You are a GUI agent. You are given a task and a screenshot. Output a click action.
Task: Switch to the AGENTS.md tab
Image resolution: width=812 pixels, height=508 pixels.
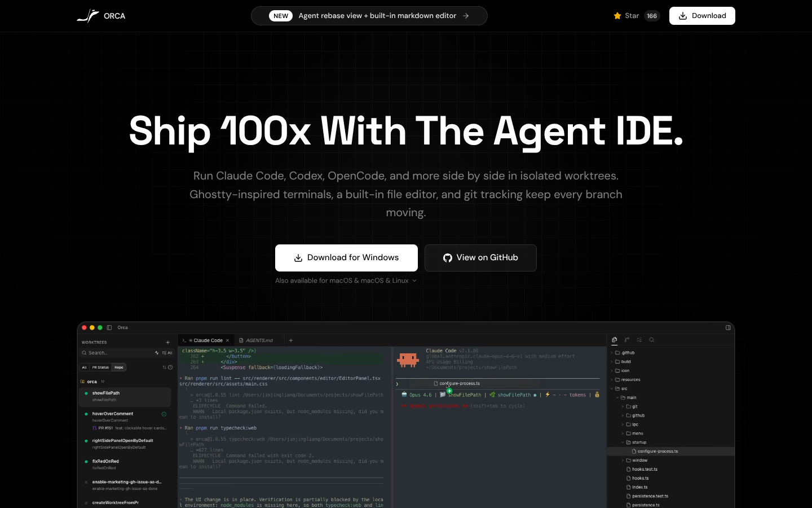[257, 340]
